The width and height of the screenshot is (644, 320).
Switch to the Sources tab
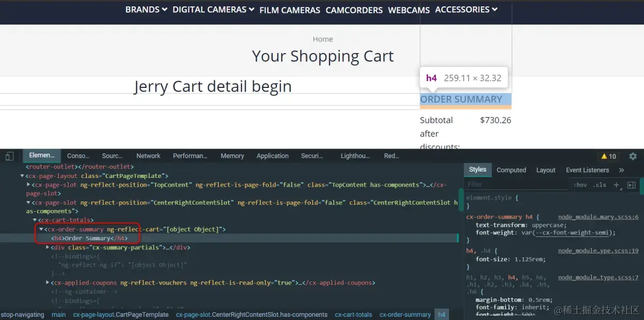pyautogui.click(x=112, y=156)
